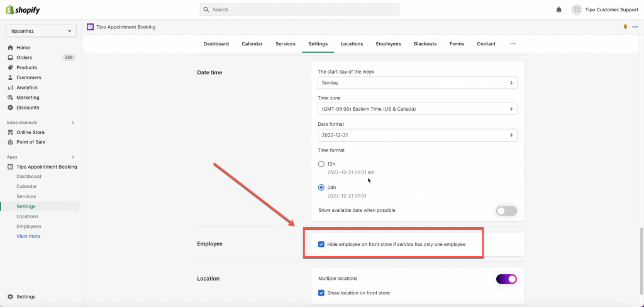Screen dimensions: 644x307
Task: Click the Home icon in sidebar
Action: coord(10,48)
